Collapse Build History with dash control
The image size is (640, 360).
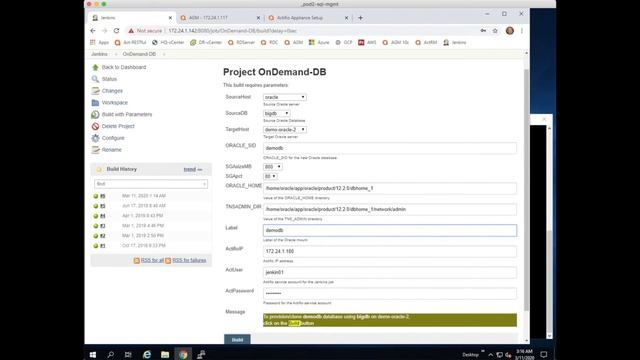pyautogui.click(x=200, y=169)
